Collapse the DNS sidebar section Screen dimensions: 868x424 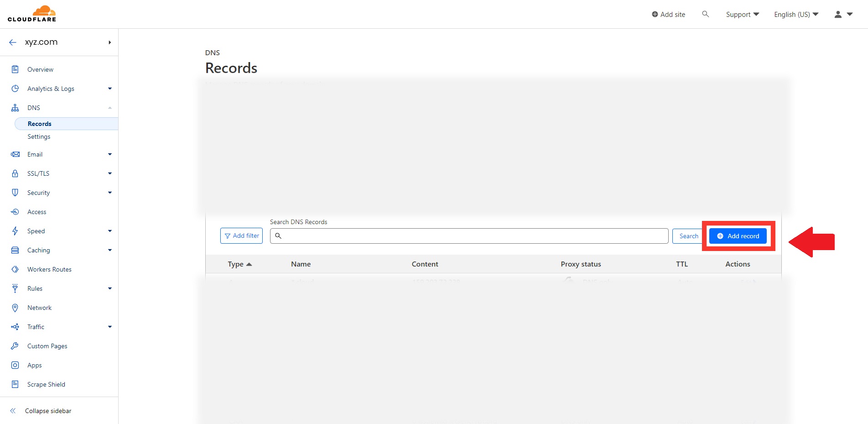109,108
